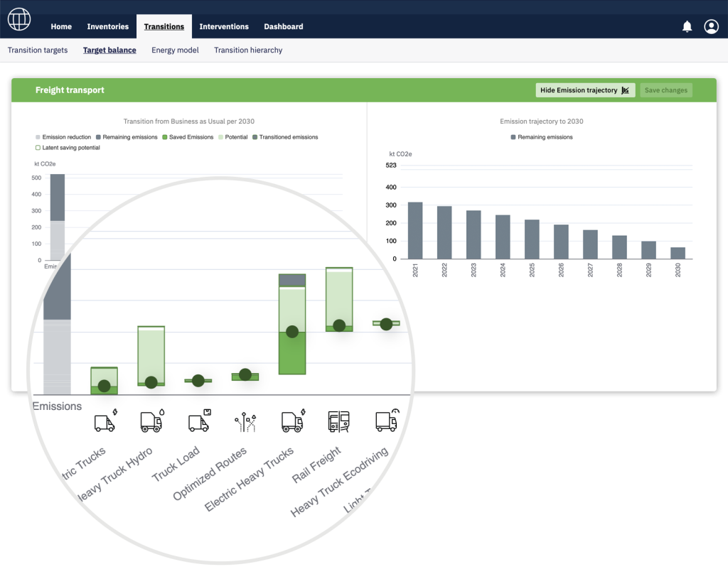
Task: Switch to the Dashboard tab
Action: click(283, 27)
